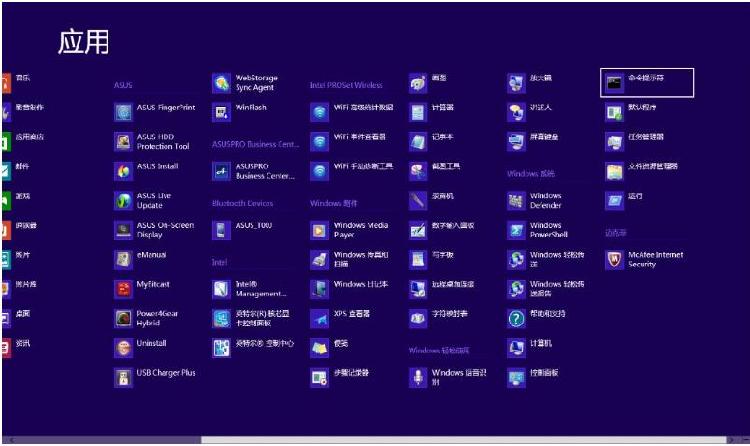Launch Windows PowerShell
This screenshot has height=446, width=750.
click(x=538, y=230)
